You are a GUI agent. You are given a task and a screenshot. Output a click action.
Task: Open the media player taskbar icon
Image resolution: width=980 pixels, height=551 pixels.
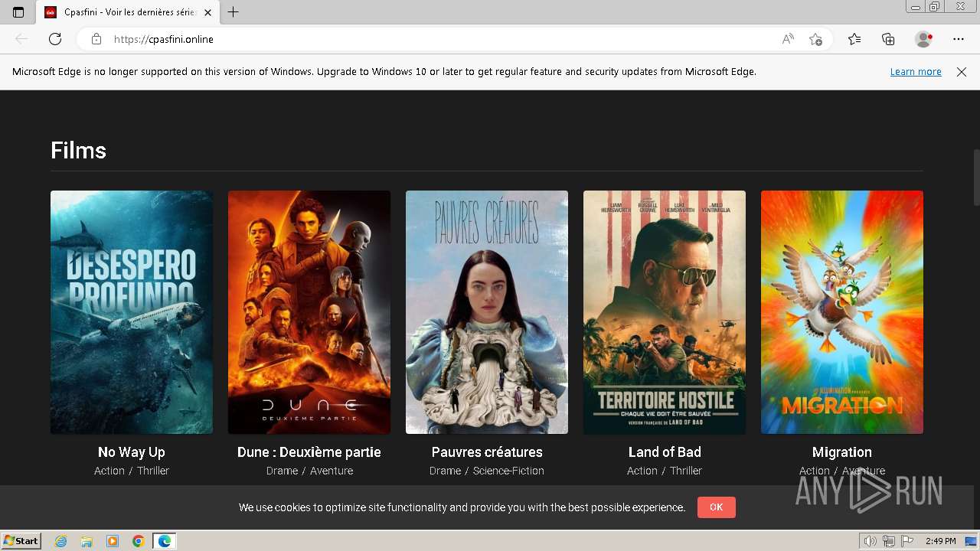[x=113, y=541]
